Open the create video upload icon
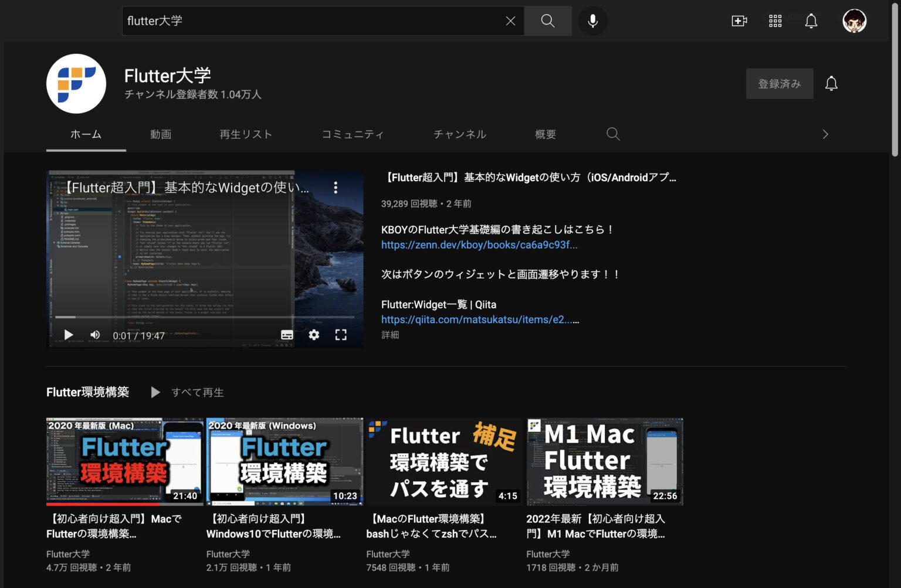The image size is (901, 588). point(739,21)
